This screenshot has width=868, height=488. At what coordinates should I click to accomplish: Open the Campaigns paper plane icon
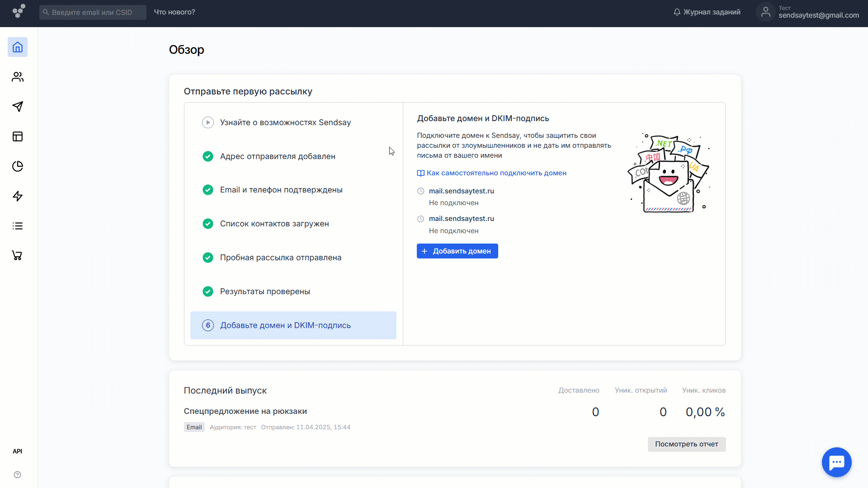tap(18, 107)
